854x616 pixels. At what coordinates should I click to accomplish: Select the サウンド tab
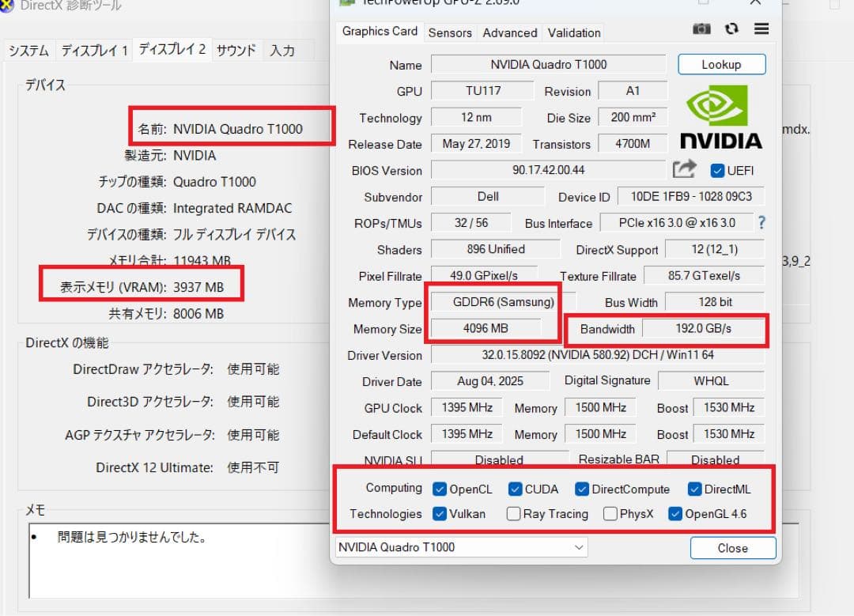(236, 51)
